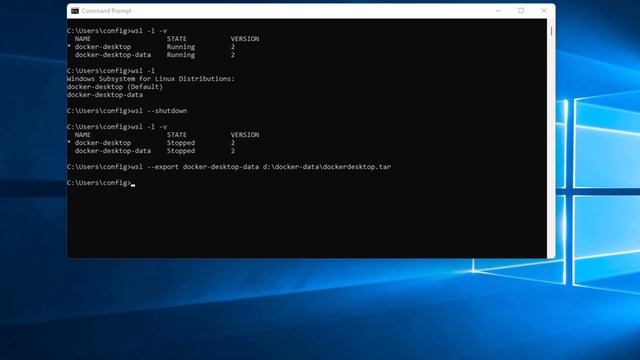Click the Command Prompt window title text
Screen dimensions: 640x360
tap(106, 11)
